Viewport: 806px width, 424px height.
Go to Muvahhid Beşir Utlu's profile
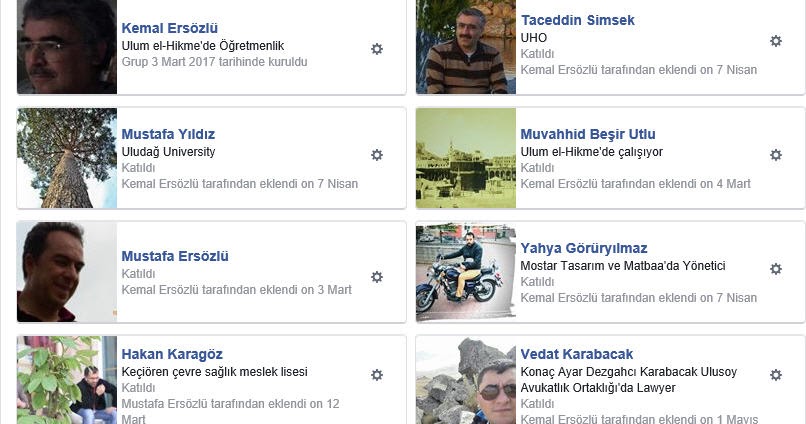pos(588,134)
